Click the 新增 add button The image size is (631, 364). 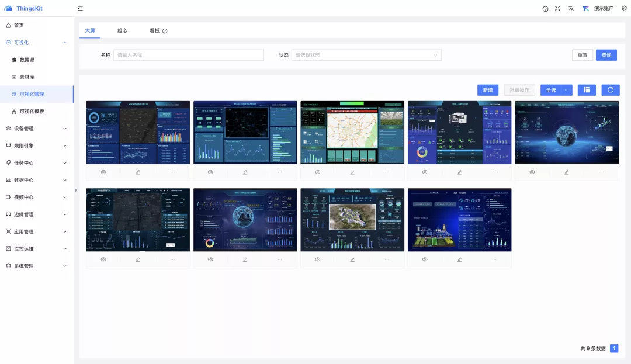pos(487,90)
